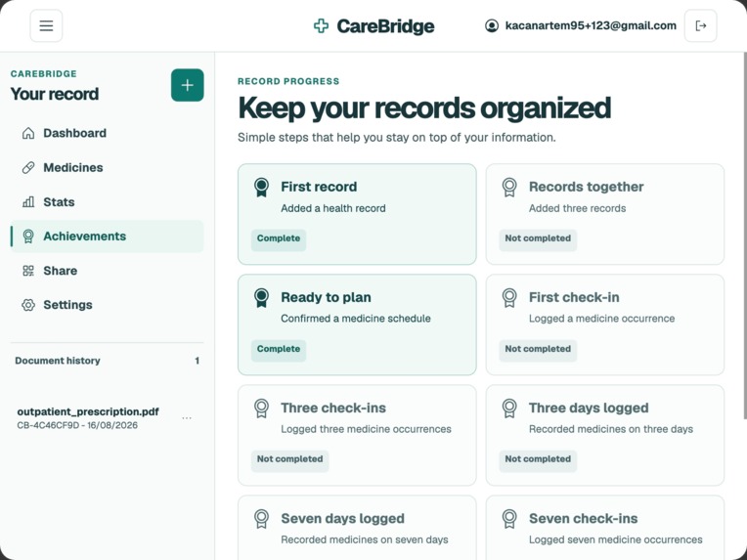Image resolution: width=747 pixels, height=560 pixels.
Task: Click "Logged a medicine occurrence" text
Action: (x=601, y=319)
